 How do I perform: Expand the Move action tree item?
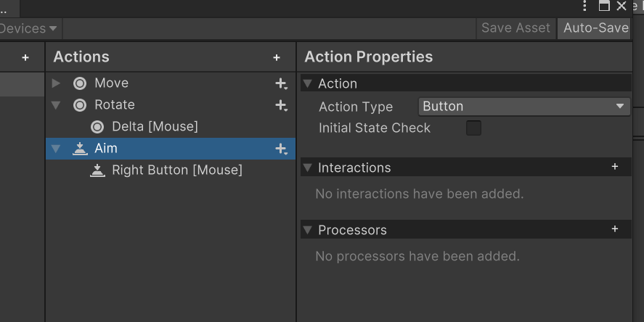pos(56,83)
